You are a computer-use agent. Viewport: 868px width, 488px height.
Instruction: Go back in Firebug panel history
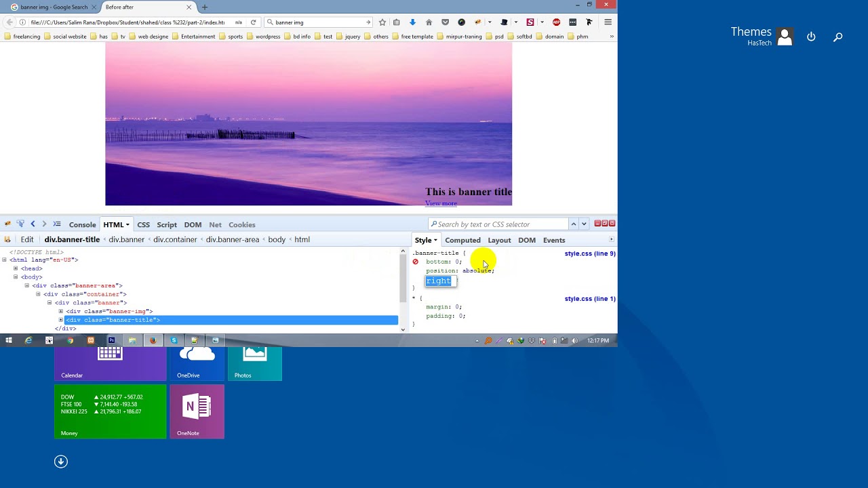point(33,224)
